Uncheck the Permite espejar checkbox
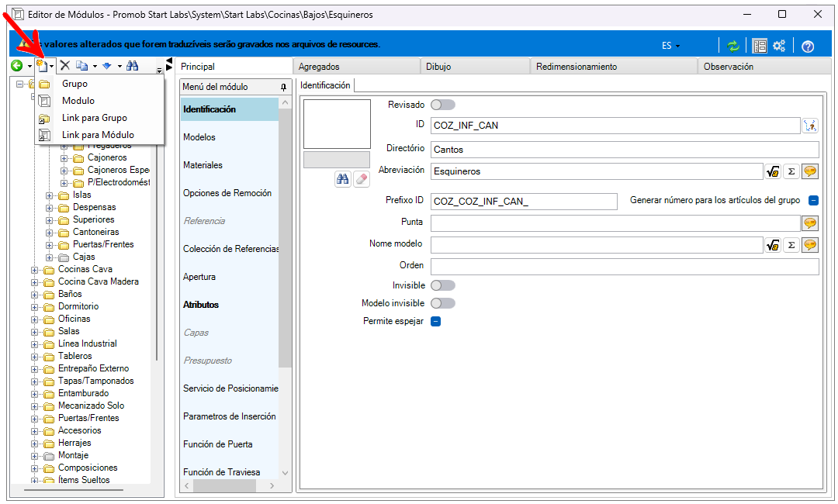Viewport: 838px width, 504px height. [435, 321]
